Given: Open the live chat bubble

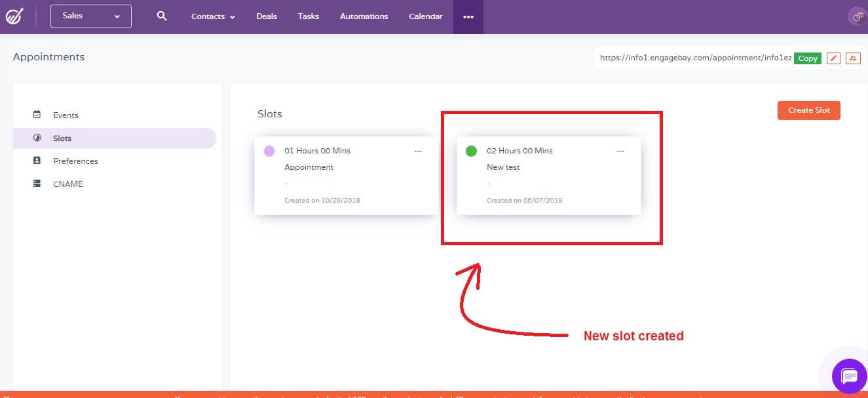Looking at the screenshot, I should coord(849,376).
